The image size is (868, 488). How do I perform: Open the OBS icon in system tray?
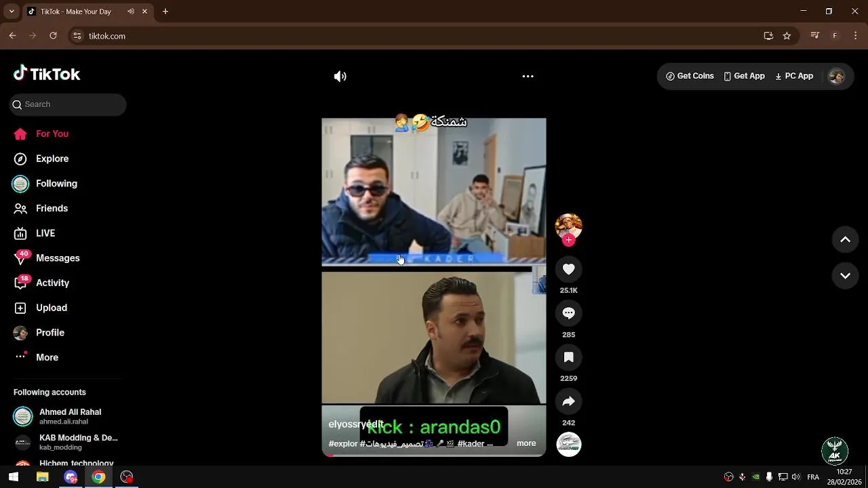pos(729,477)
